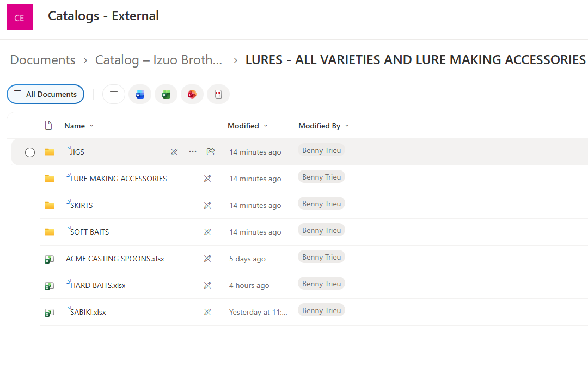This screenshot has height=392, width=588.
Task: Click the LURES - ALL VARIETIES breadcrumb title
Action: tap(415, 60)
